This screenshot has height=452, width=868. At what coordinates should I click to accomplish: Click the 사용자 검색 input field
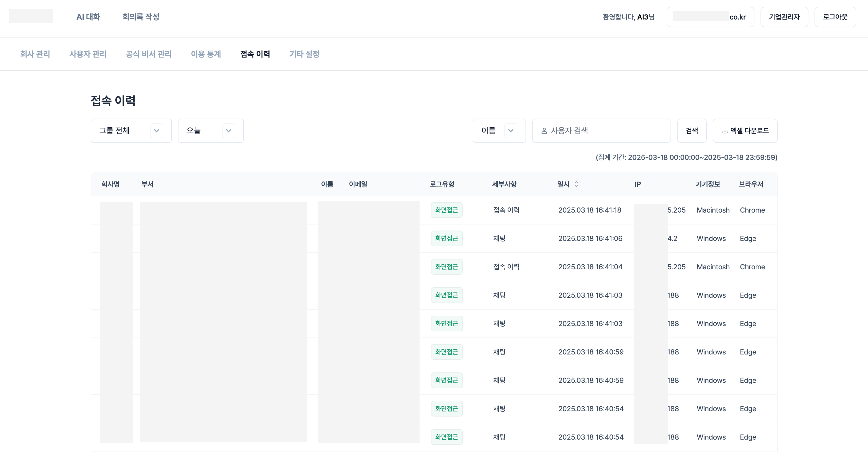coord(602,131)
